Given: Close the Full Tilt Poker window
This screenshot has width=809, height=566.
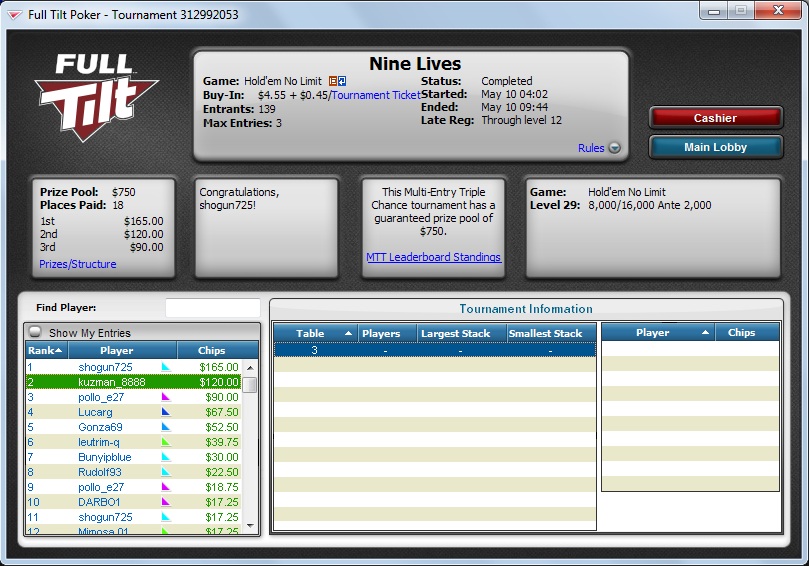Looking at the screenshot, I should pyautogui.click(x=779, y=10).
